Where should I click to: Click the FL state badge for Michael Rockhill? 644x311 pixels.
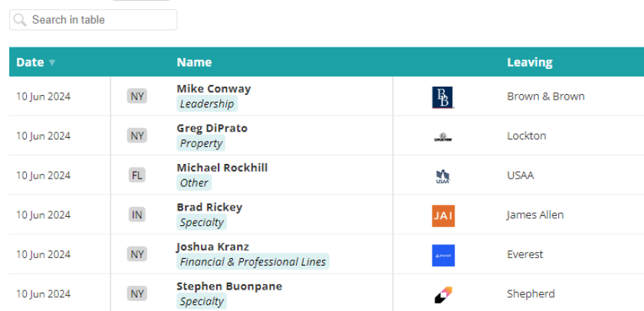click(x=137, y=175)
